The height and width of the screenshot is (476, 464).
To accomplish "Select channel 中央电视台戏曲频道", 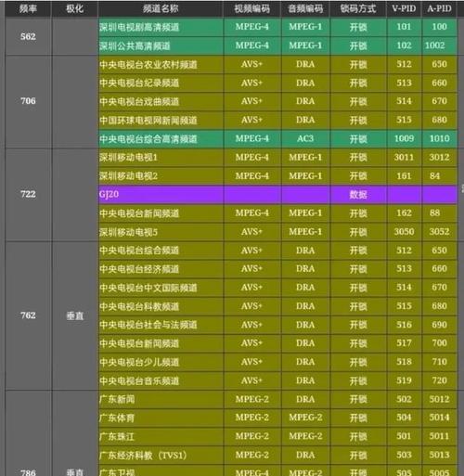I will click(161, 101).
